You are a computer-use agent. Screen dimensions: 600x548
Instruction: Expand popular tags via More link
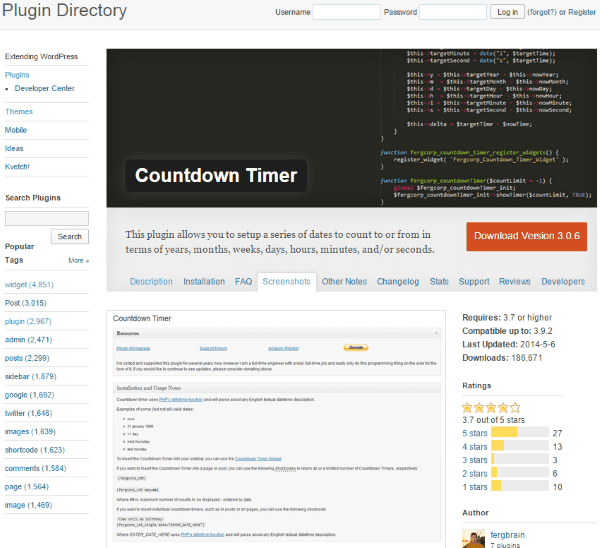78,260
